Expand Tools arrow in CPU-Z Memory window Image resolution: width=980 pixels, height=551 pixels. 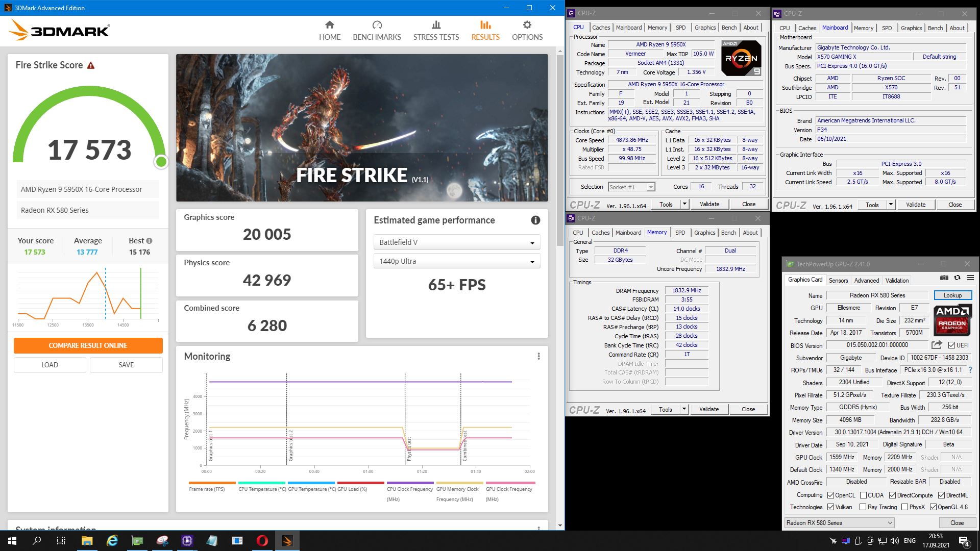tap(684, 409)
